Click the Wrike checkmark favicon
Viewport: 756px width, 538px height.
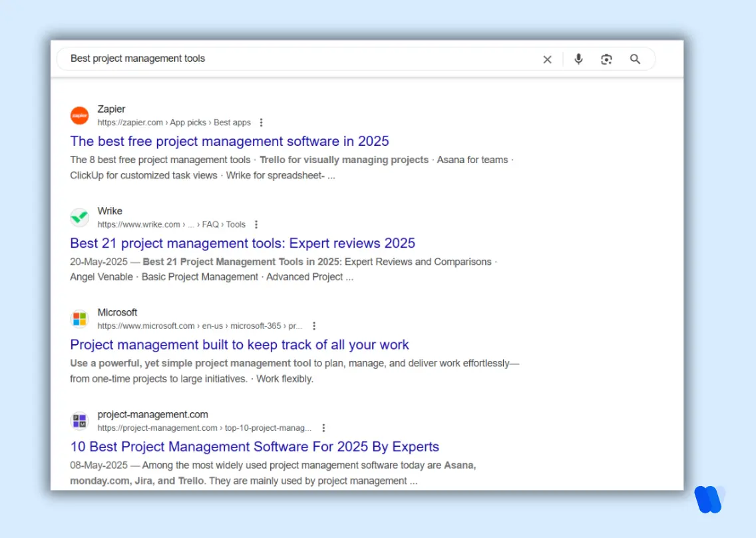click(x=79, y=217)
